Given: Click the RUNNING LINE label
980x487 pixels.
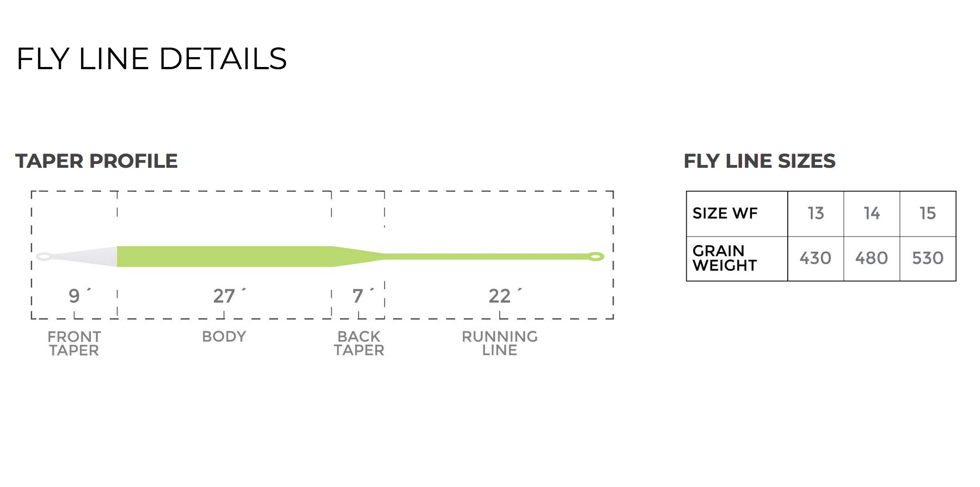Looking at the screenshot, I should coord(499,343).
